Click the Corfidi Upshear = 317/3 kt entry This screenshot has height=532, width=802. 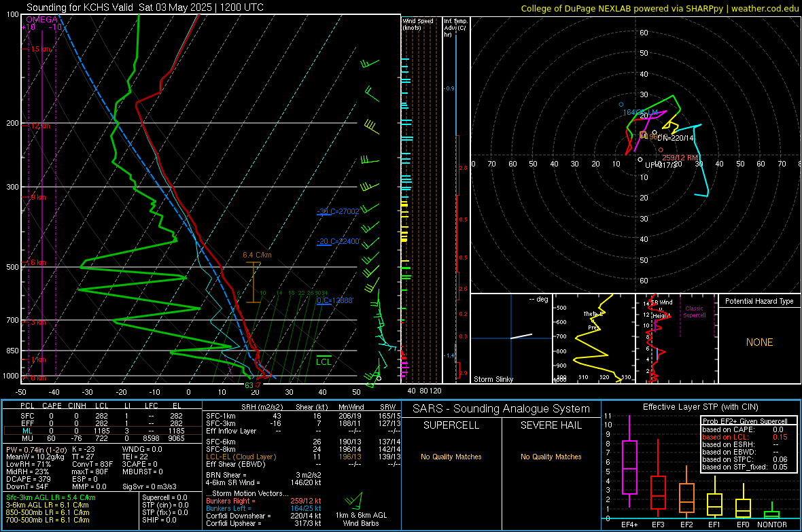264,523
